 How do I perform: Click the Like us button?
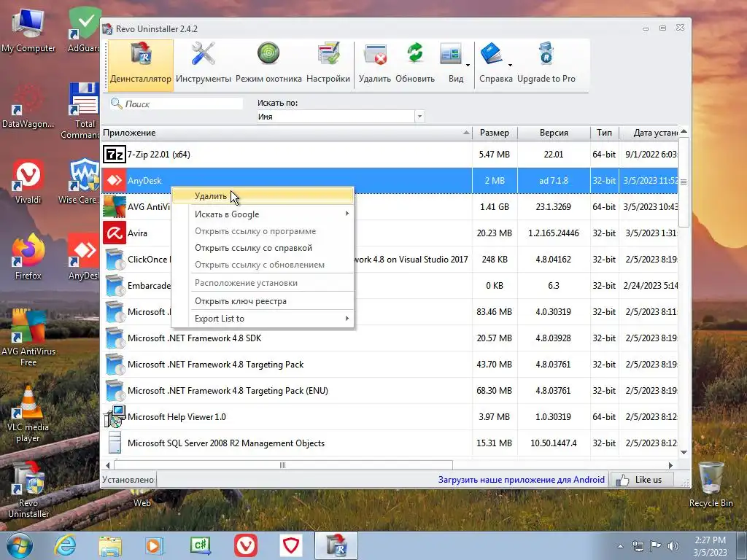tap(642, 480)
